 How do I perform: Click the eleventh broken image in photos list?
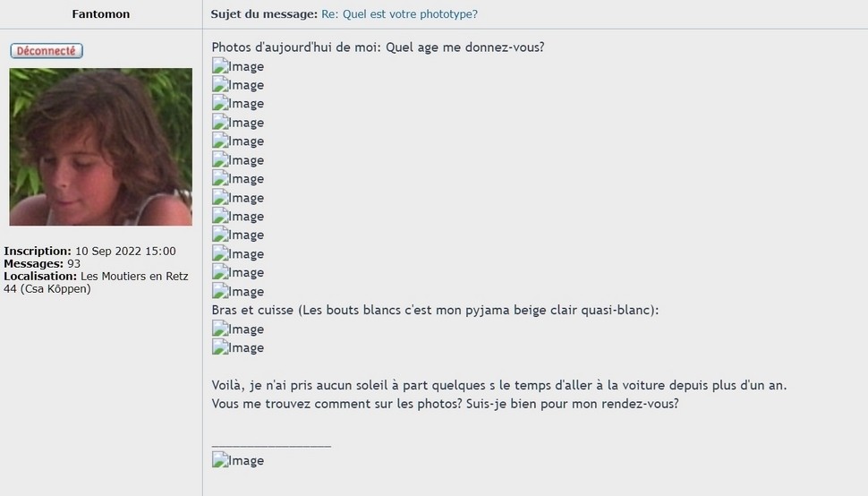238,254
